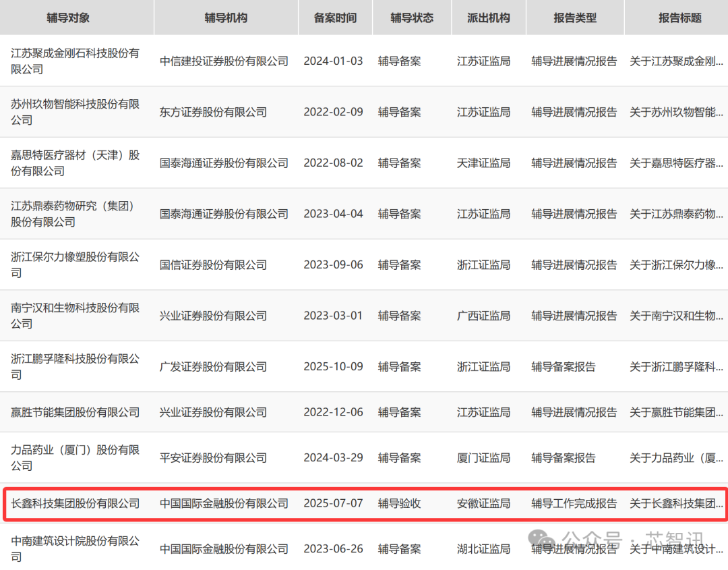
Task: Click the 安徽证监局 regulator cell
Action: (x=483, y=503)
